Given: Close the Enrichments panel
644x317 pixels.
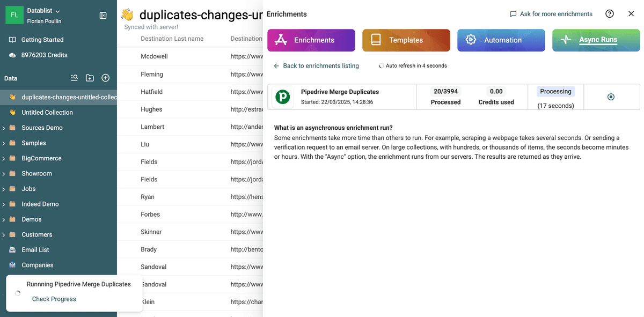Looking at the screenshot, I should pos(631,14).
